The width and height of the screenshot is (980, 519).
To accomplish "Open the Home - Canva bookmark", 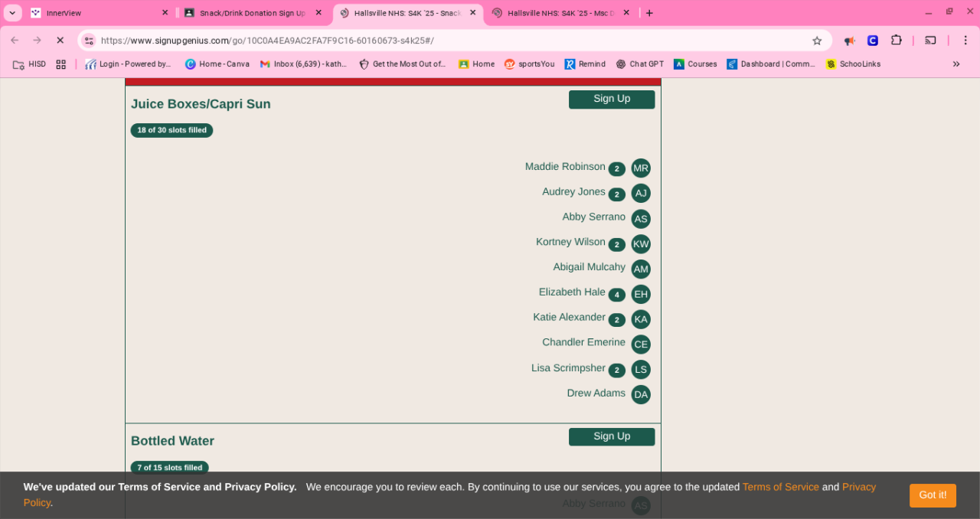I will point(217,64).
